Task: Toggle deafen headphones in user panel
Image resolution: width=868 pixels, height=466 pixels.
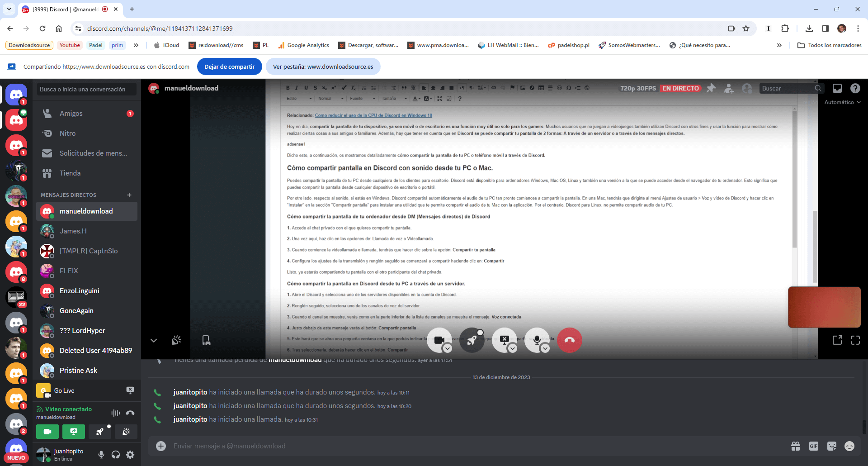Action: click(x=116, y=455)
